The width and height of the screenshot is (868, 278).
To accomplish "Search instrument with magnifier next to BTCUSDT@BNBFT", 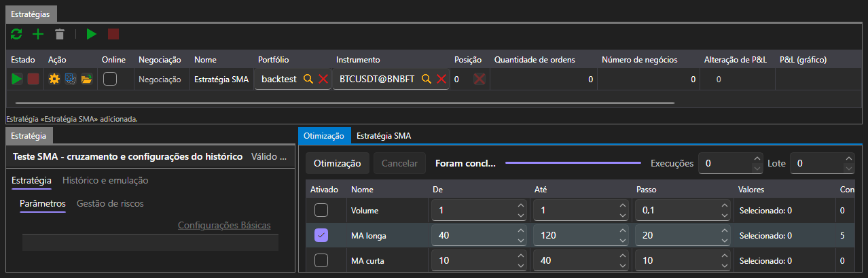I will (x=427, y=79).
